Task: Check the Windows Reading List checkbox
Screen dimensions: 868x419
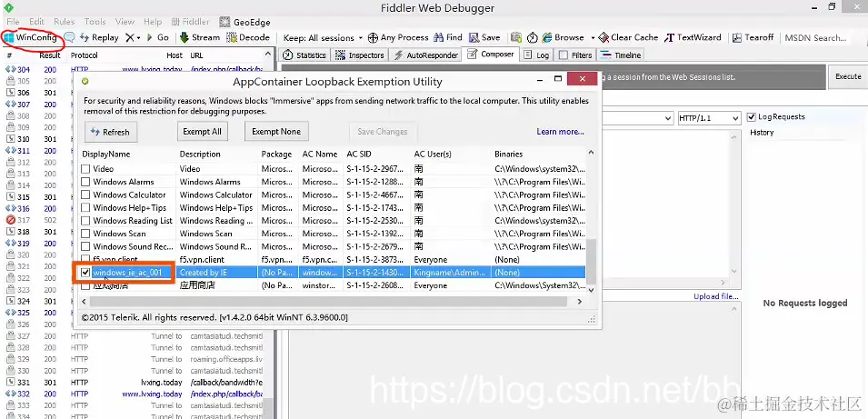Action: [x=85, y=220]
